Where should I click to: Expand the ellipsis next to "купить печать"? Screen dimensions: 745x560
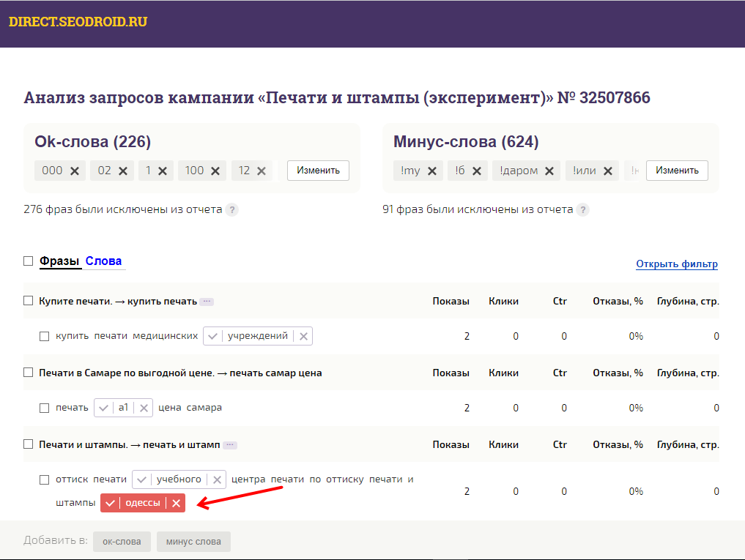(207, 302)
